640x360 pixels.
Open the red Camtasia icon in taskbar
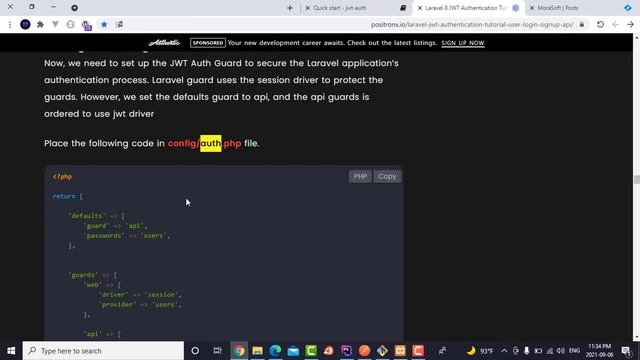418,351
